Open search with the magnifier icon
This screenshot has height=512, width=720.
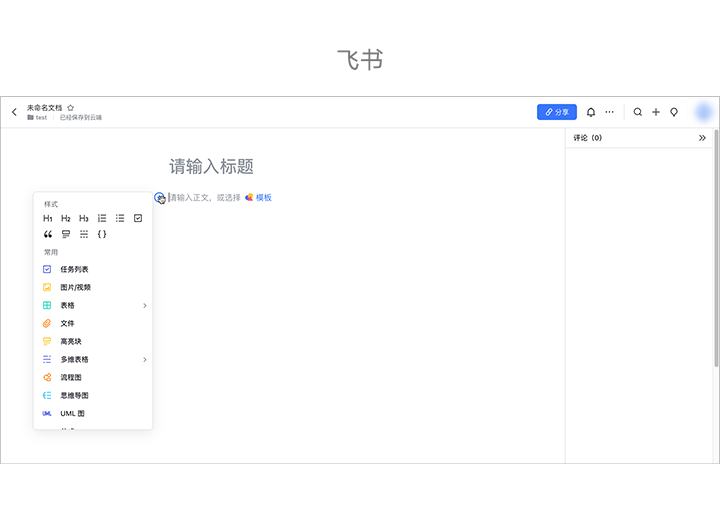coord(638,112)
